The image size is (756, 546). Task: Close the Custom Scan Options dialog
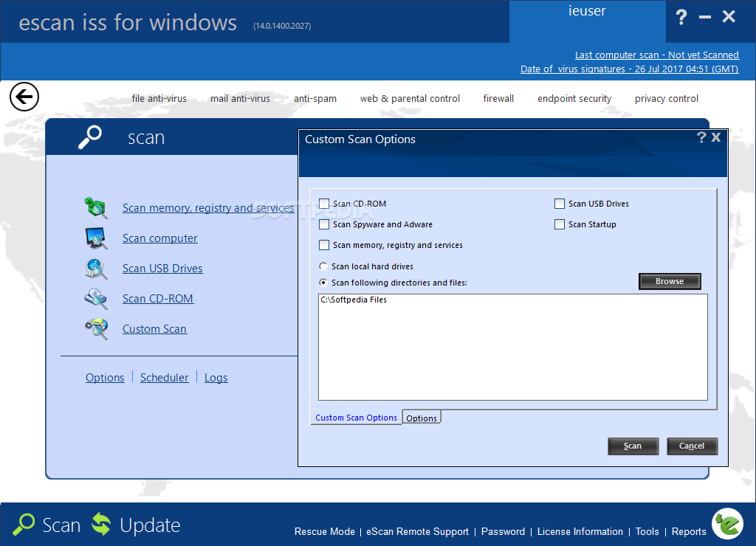tap(716, 137)
